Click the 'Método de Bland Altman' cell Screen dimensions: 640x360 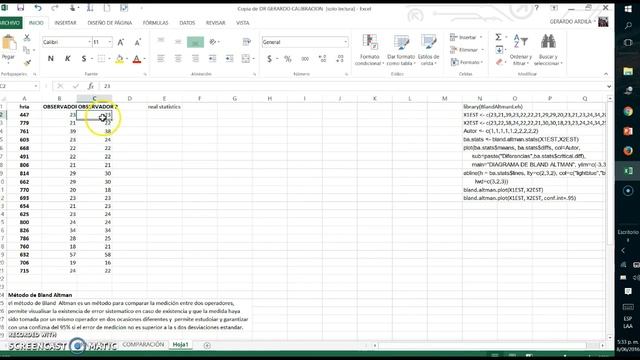click(x=40, y=295)
